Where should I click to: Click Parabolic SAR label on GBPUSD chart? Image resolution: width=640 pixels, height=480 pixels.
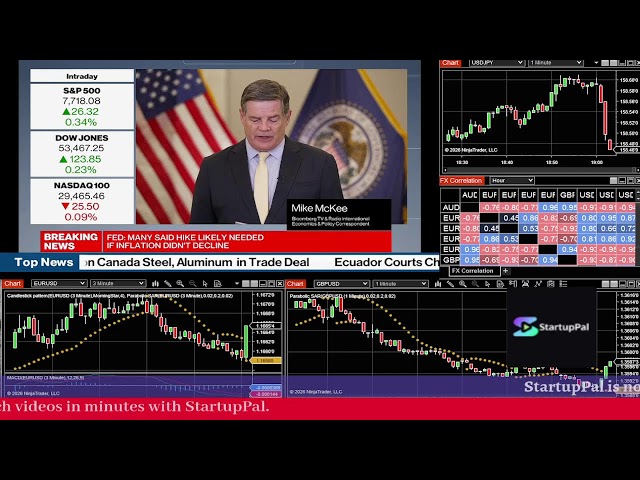pos(342,296)
